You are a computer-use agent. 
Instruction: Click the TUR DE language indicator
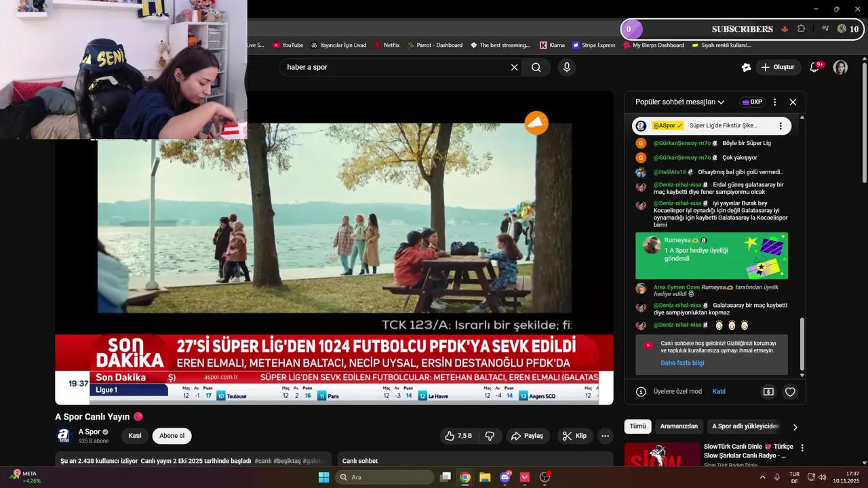click(795, 477)
